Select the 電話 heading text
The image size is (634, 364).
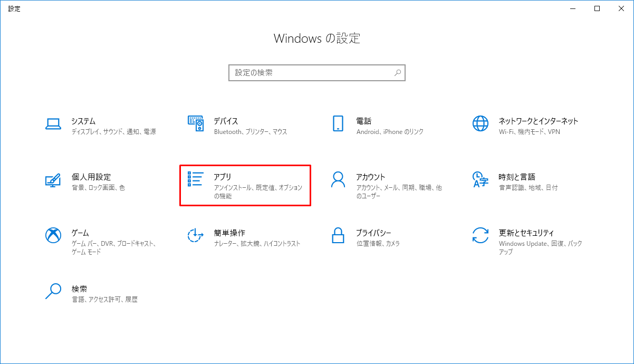(364, 121)
